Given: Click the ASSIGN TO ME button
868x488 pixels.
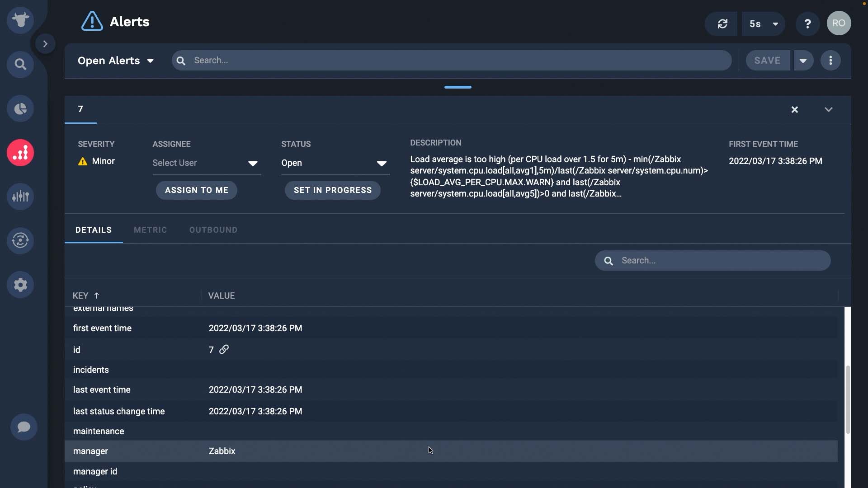Looking at the screenshot, I should [x=197, y=190].
